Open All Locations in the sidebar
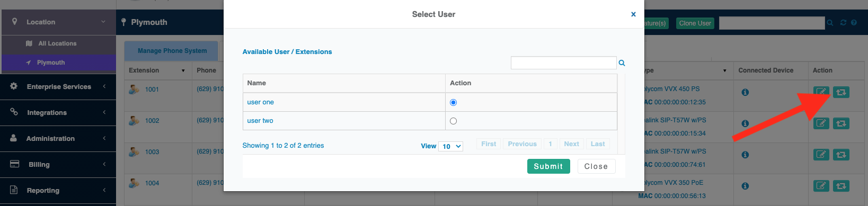The width and height of the screenshot is (868, 206). tap(57, 43)
